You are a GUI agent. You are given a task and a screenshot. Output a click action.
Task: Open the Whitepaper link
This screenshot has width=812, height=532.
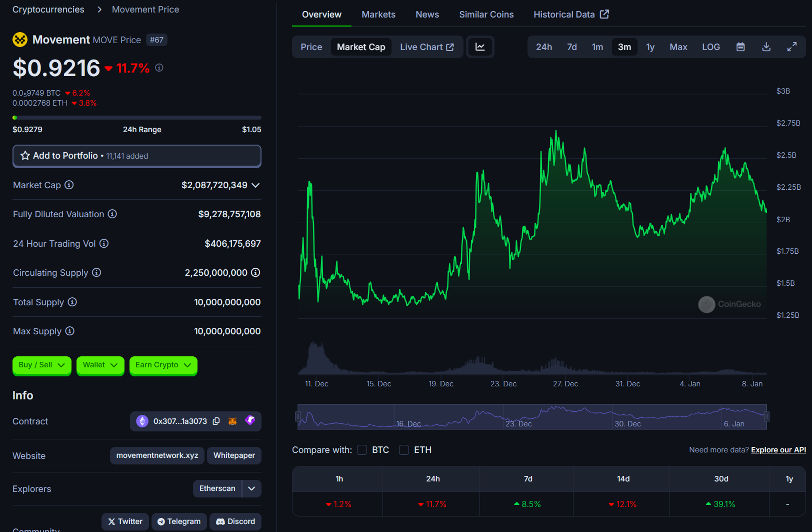[234, 455]
